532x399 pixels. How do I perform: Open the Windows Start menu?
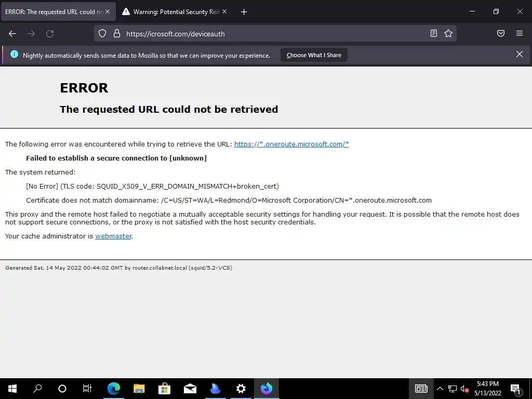coord(12,389)
